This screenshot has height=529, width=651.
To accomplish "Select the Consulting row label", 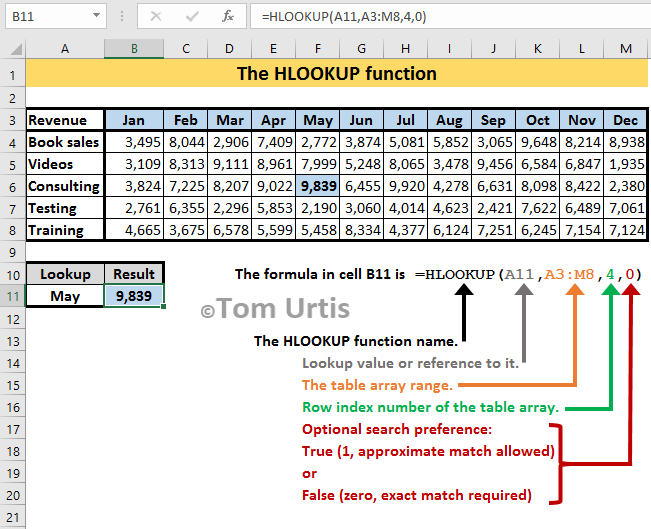I will point(65,186).
